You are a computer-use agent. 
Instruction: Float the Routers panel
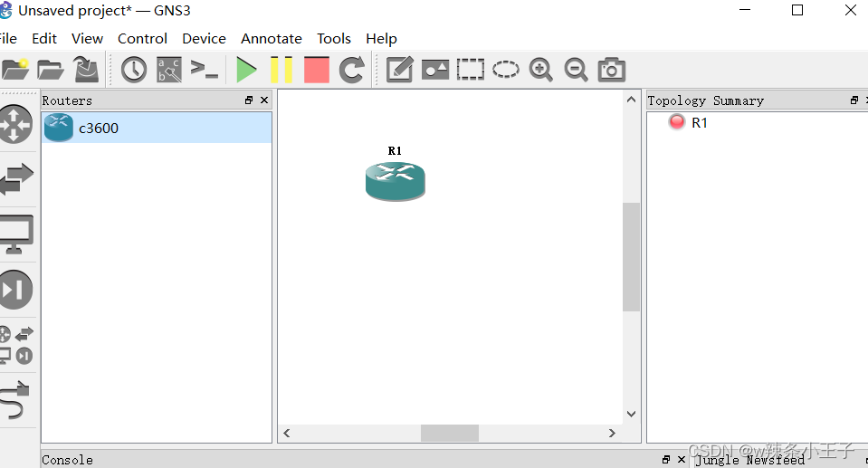pyautogui.click(x=249, y=100)
